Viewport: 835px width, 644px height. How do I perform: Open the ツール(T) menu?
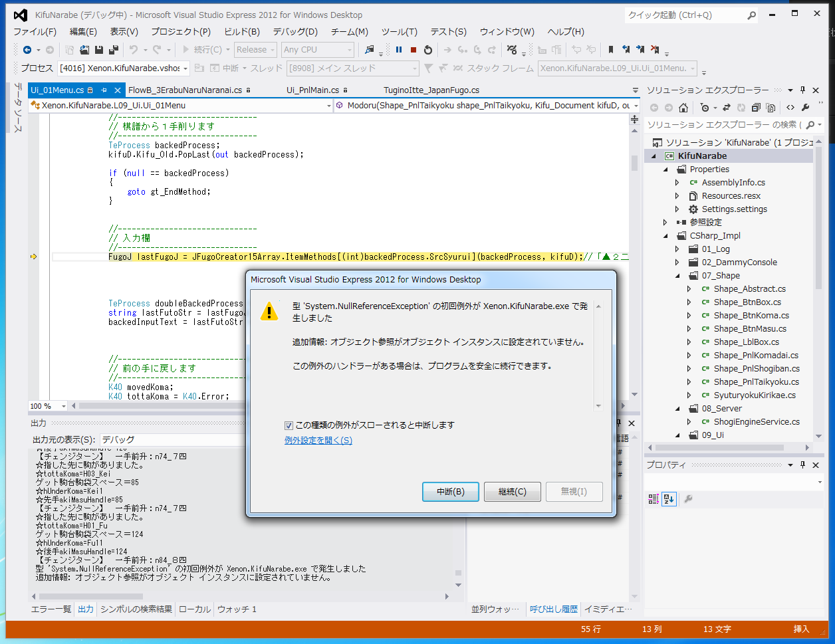pos(400,31)
